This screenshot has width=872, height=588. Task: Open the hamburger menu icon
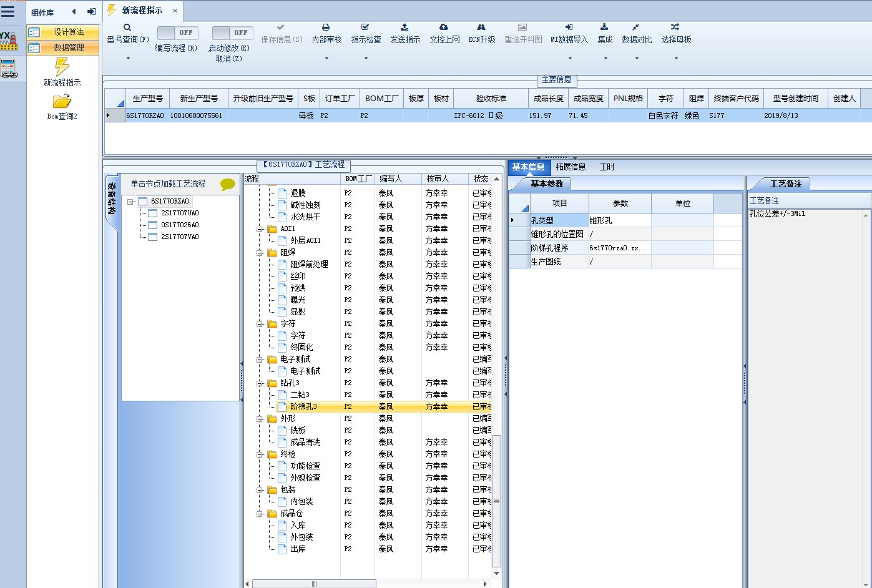(x=7, y=11)
